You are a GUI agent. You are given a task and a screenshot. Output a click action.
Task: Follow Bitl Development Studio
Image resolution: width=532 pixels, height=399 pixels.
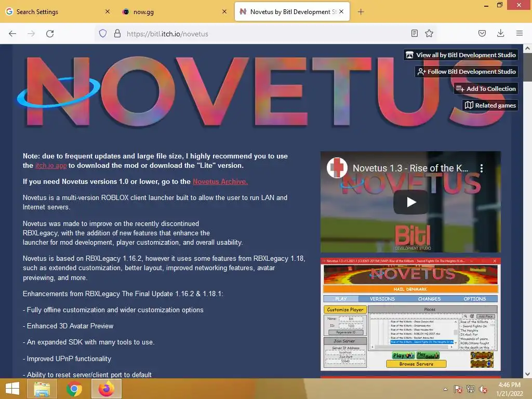coord(467,72)
